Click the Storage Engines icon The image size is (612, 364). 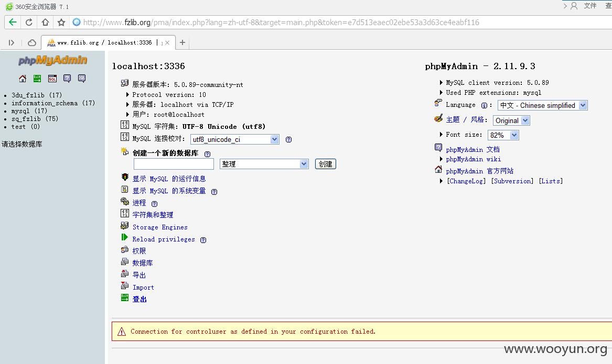pyautogui.click(x=125, y=226)
